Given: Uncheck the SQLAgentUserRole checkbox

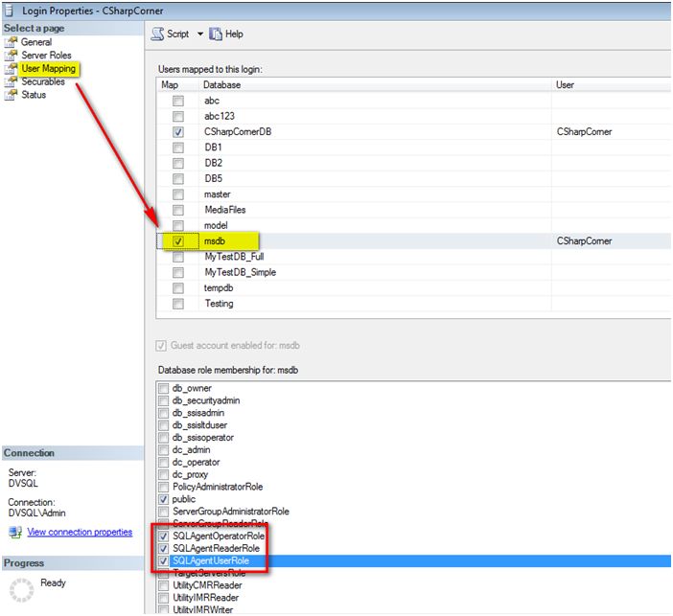Looking at the screenshot, I should (163, 561).
